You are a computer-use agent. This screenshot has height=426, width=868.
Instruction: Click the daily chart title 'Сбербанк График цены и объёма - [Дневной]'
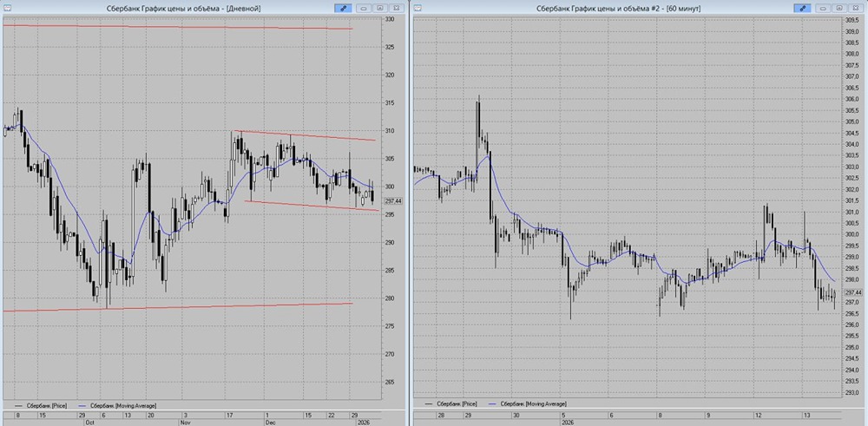[182, 9]
